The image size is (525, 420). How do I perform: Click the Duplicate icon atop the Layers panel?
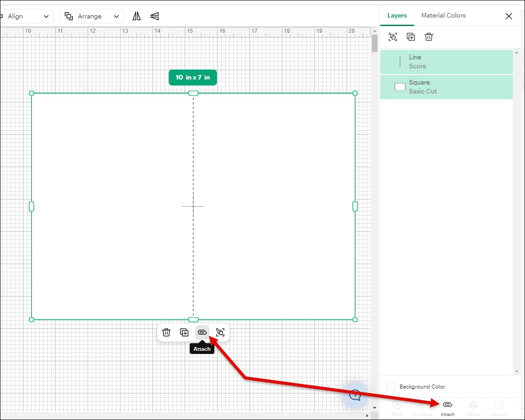411,37
